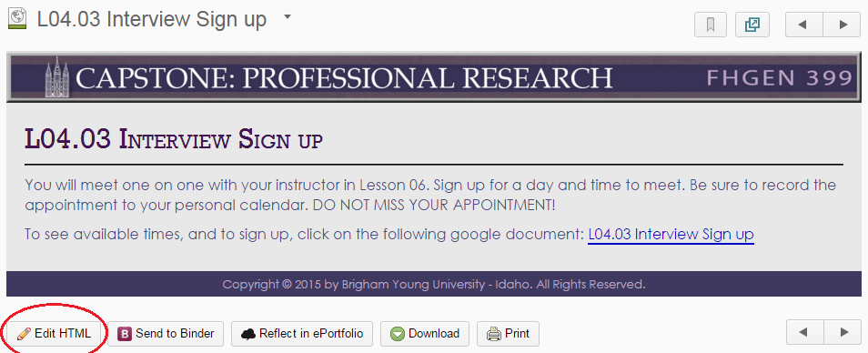Click the bookmark icon near the top right

pyautogui.click(x=711, y=25)
